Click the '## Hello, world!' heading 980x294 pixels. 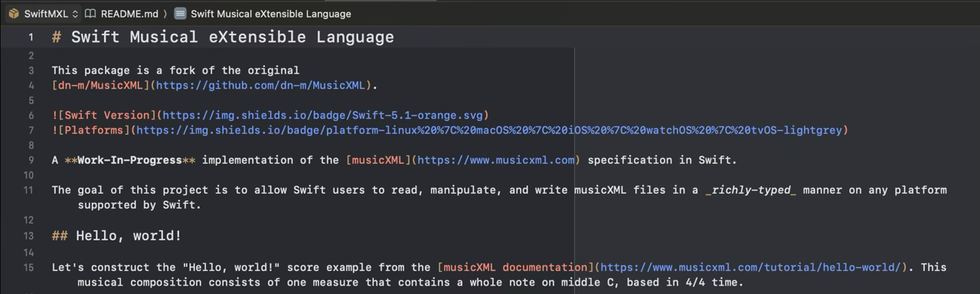click(x=116, y=236)
